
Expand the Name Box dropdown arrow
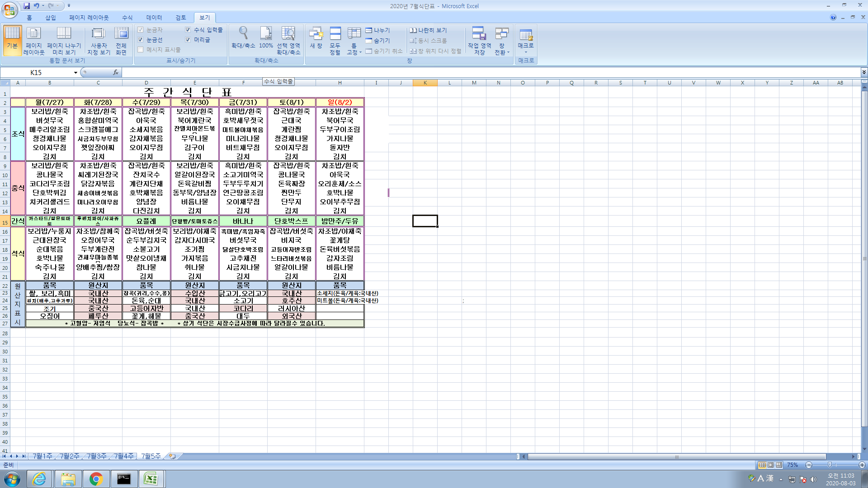(75, 73)
